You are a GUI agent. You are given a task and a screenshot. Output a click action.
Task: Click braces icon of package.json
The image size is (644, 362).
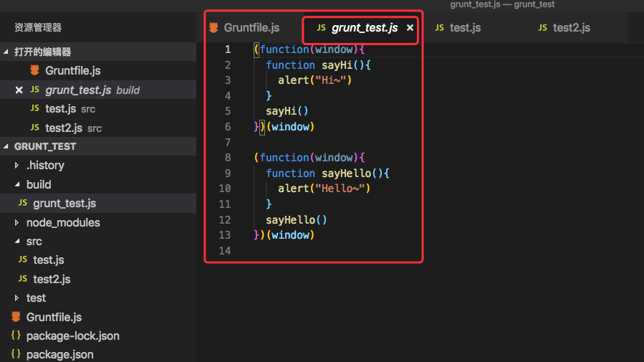tap(16, 354)
